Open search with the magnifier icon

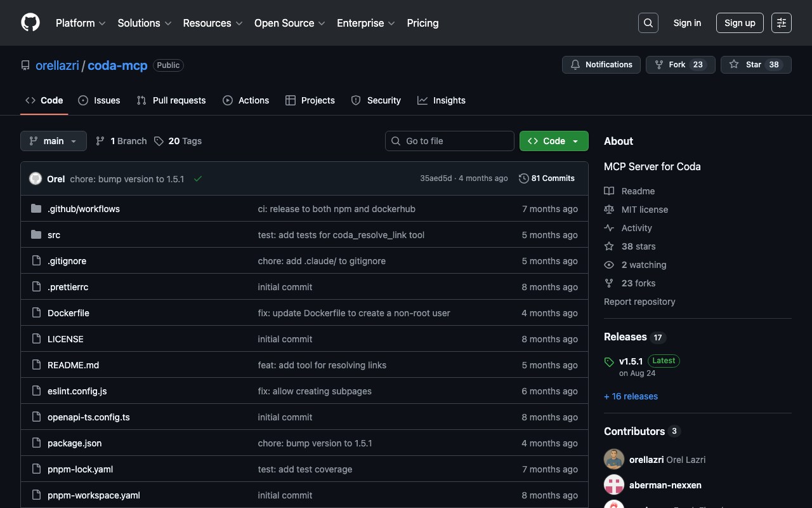point(648,23)
